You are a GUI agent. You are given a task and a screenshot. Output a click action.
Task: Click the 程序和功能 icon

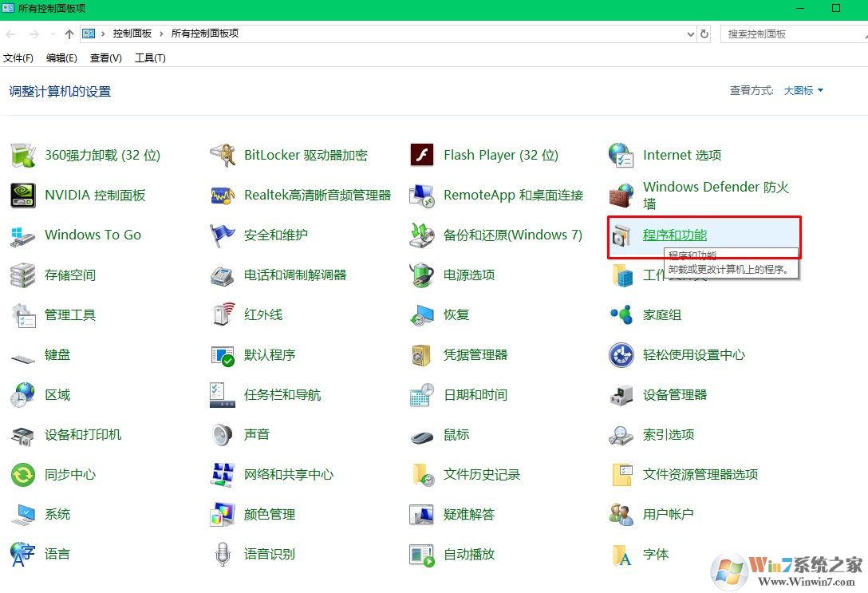click(621, 236)
